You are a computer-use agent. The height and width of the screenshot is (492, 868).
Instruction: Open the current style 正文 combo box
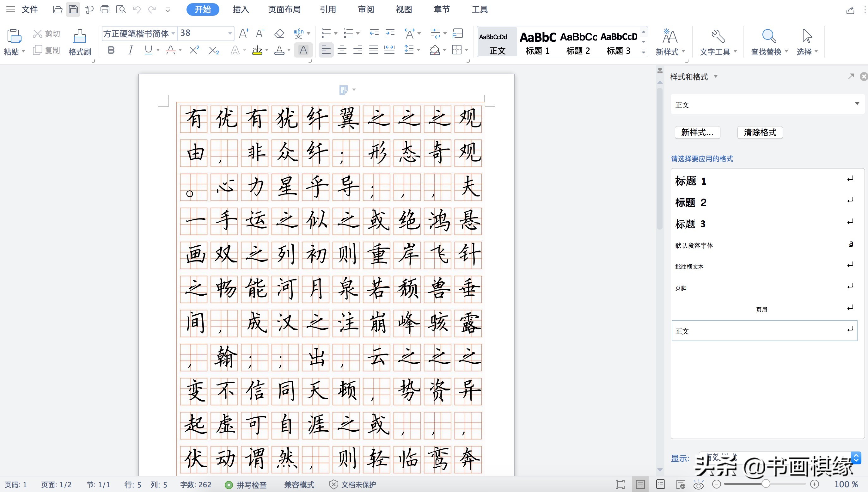pyautogui.click(x=767, y=104)
